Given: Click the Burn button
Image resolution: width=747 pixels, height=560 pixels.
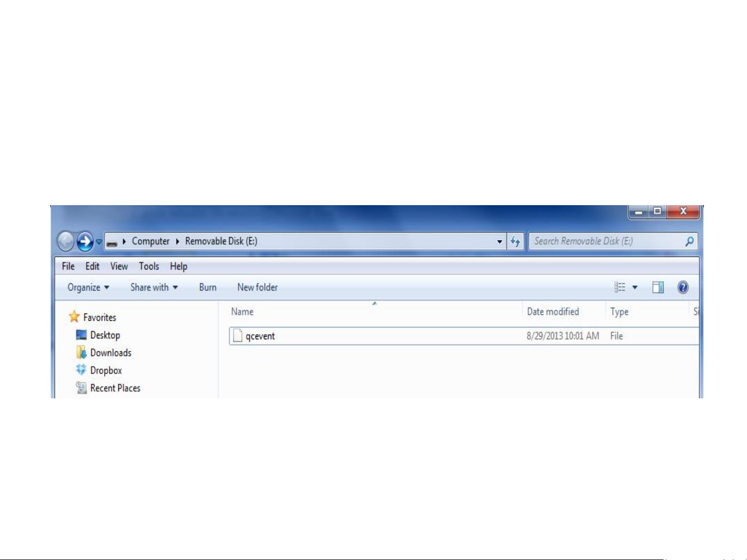Looking at the screenshot, I should [x=208, y=288].
